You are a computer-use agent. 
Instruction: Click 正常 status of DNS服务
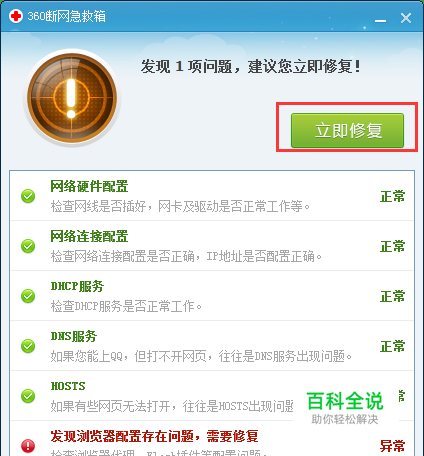[x=392, y=346]
